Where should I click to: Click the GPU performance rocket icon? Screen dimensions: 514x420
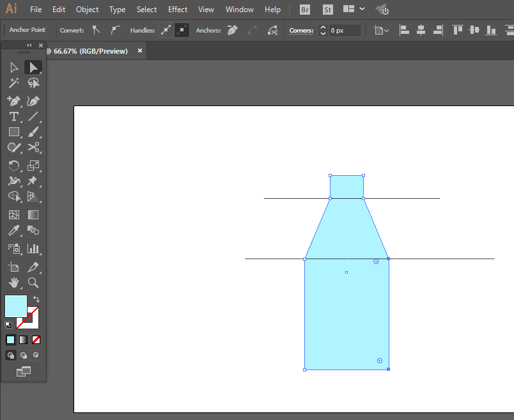[x=382, y=10]
